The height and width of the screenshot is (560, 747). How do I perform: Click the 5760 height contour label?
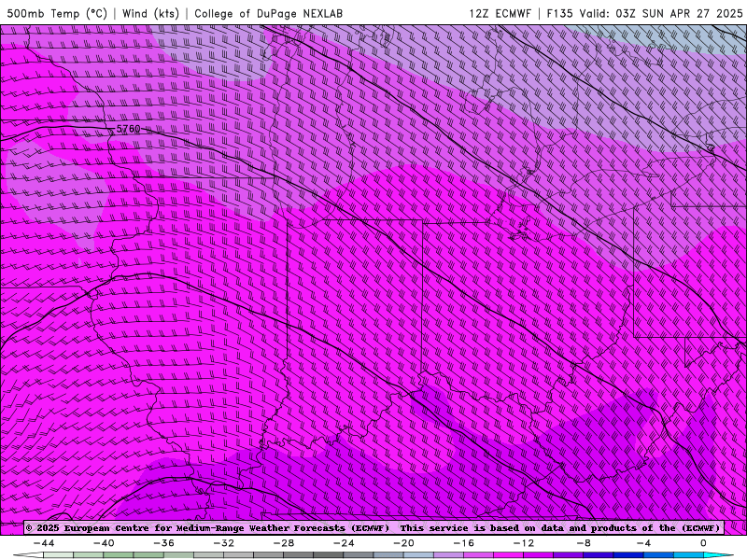point(129,129)
